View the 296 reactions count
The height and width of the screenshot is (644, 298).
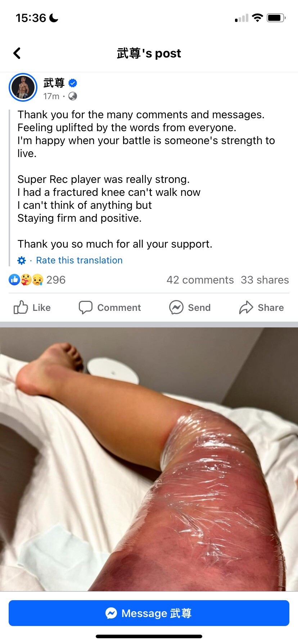(56, 280)
